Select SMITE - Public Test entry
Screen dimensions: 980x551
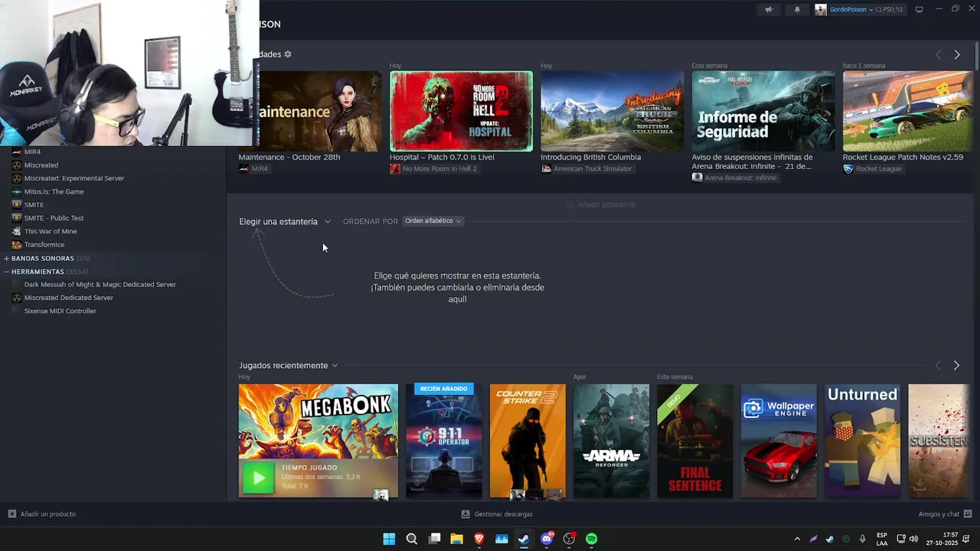pyautogui.click(x=54, y=218)
